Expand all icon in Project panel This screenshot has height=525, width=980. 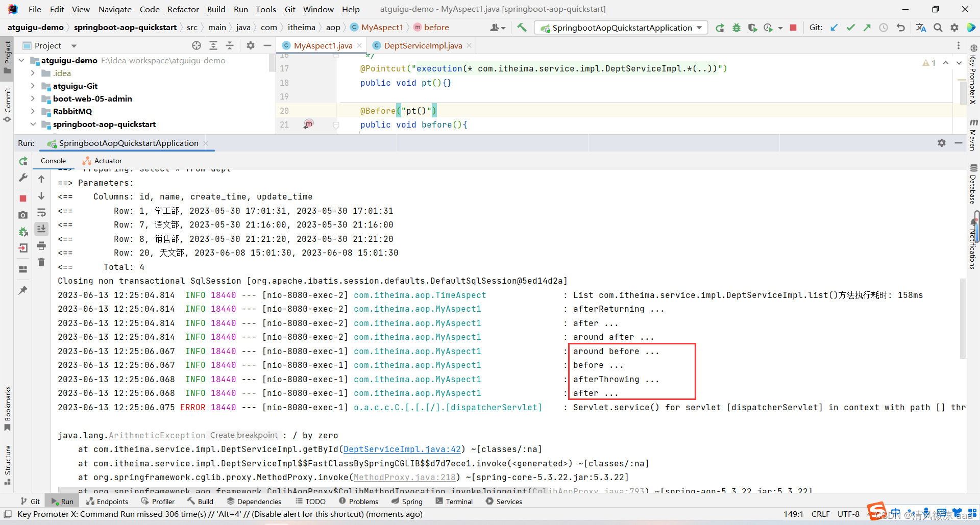[213, 45]
